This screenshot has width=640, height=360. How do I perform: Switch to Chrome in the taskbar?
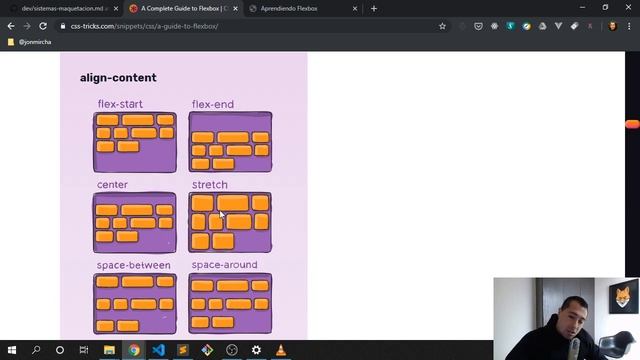click(x=134, y=350)
